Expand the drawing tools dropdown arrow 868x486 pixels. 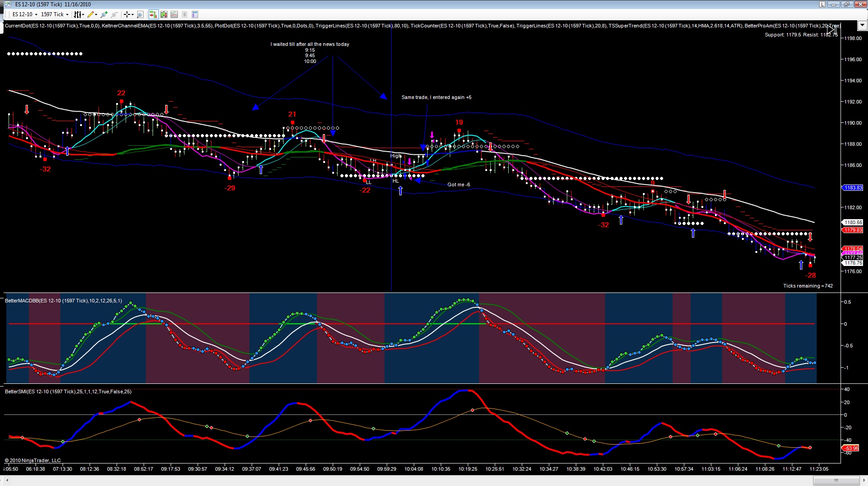tap(96, 14)
